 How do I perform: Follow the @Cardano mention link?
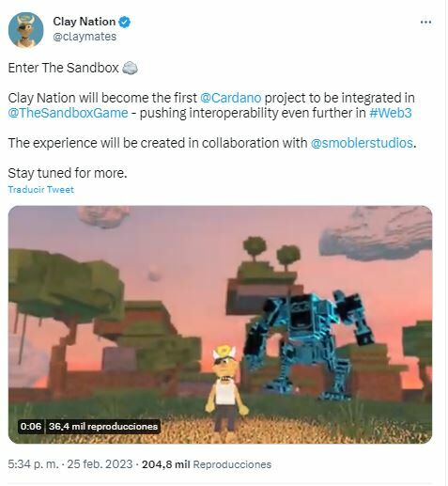pyautogui.click(x=230, y=98)
